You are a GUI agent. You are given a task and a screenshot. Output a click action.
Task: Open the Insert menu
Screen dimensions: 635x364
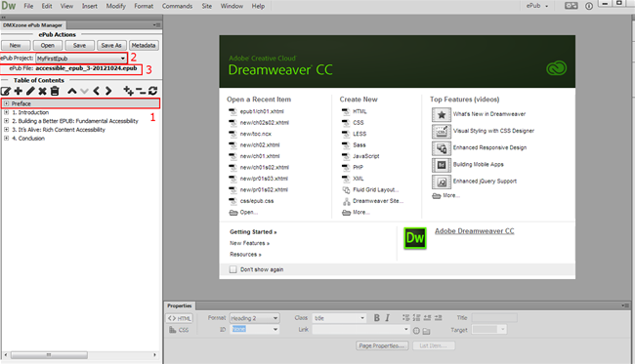click(x=90, y=6)
